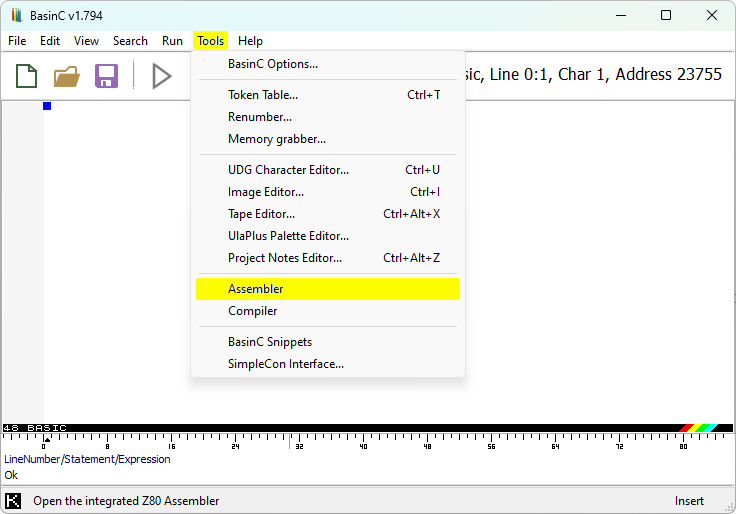Expand the Search menu
736x514 pixels.
point(130,41)
